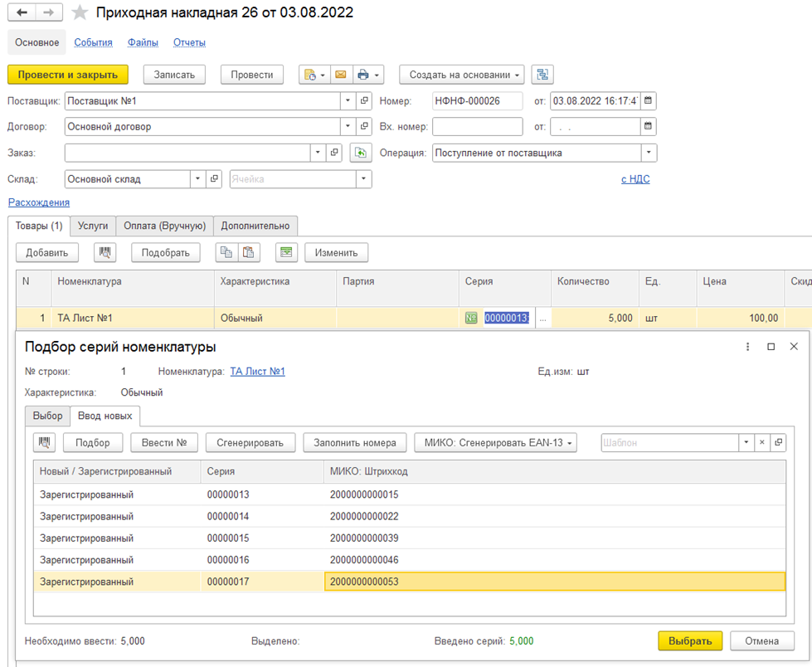Image resolution: width=812 pixels, height=667 pixels.
Task: Open the Договор record with the open icon
Action: 364,126
